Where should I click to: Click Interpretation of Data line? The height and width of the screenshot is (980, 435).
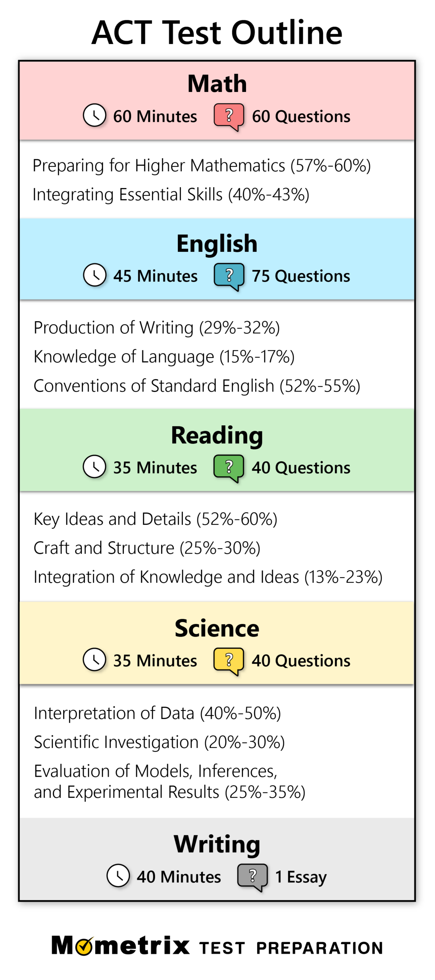pos(157,713)
